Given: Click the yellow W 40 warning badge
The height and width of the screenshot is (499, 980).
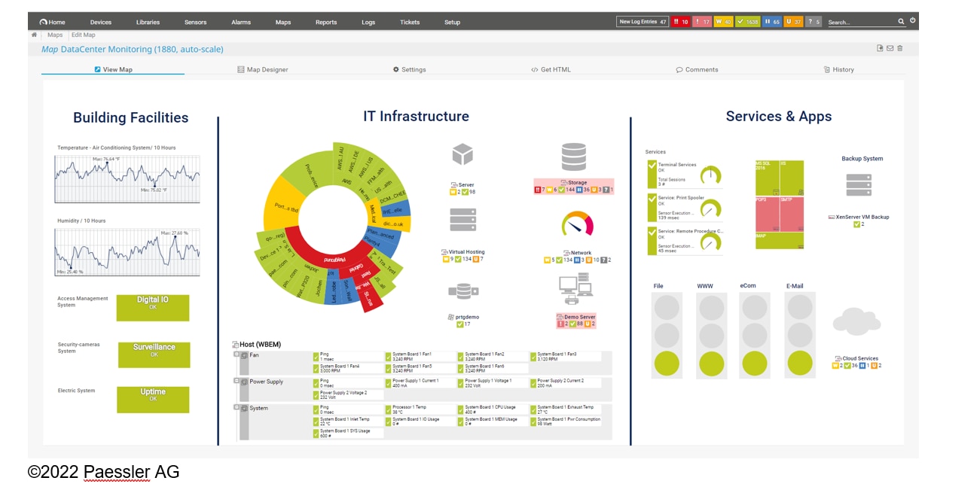Looking at the screenshot, I should 724,22.
